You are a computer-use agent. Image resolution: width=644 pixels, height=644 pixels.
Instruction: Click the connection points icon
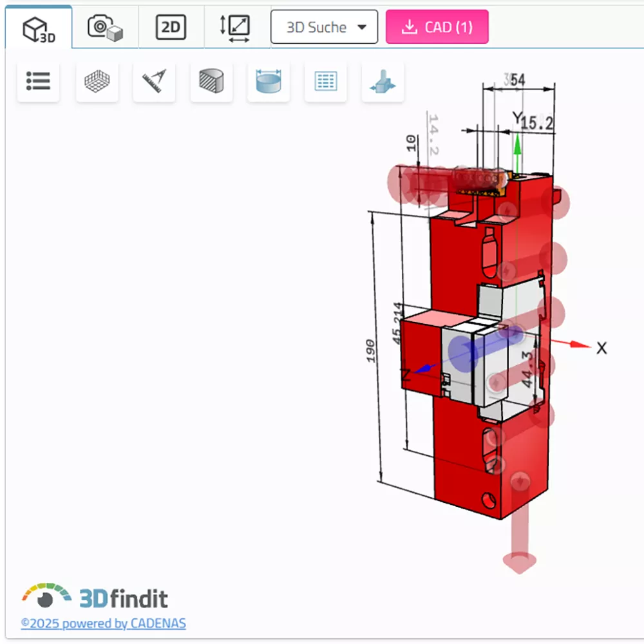(383, 81)
